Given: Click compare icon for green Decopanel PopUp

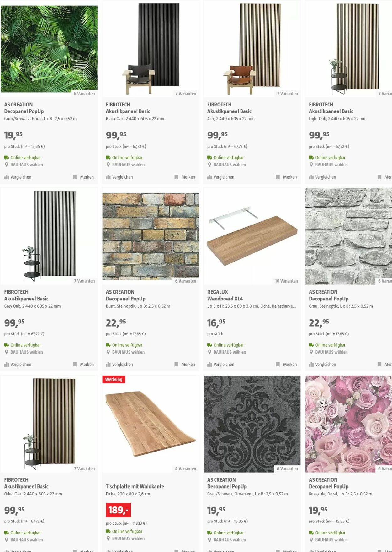Looking at the screenshot, I should [7, 177].
